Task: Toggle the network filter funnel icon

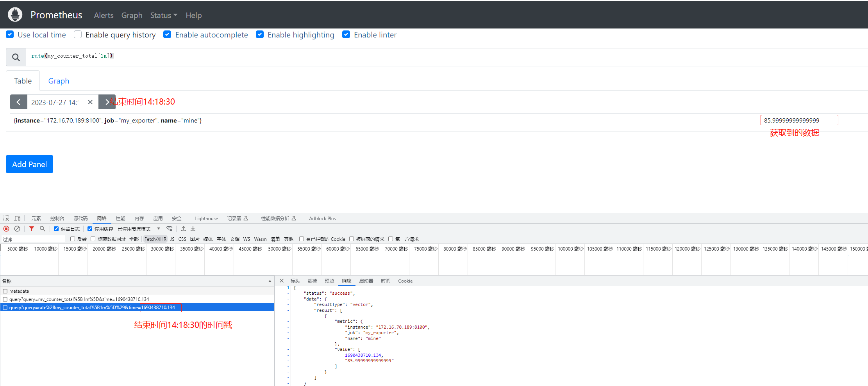Action: 32,229
